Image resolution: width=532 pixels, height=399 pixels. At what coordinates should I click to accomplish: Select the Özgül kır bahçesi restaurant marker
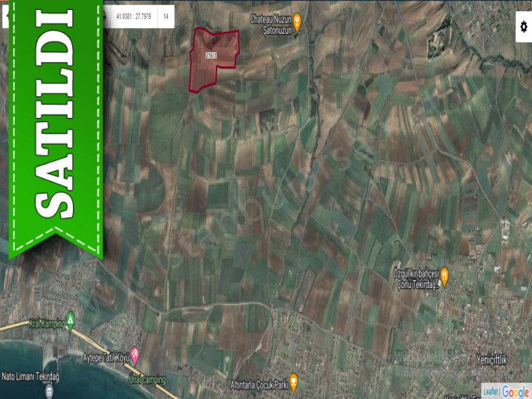pyautogui.click(x=445, y=274)
